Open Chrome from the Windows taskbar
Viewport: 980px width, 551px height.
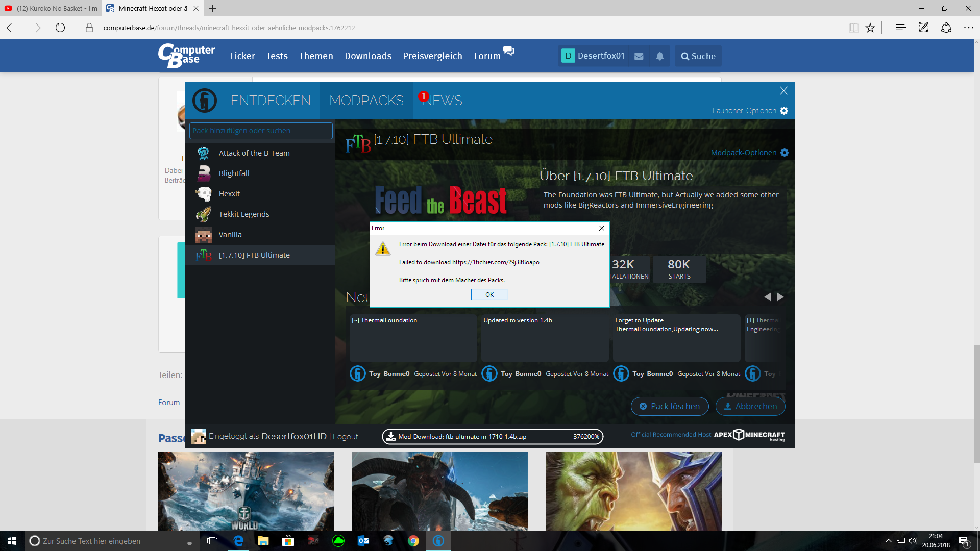pyautogui.click(x=413, y=541)
